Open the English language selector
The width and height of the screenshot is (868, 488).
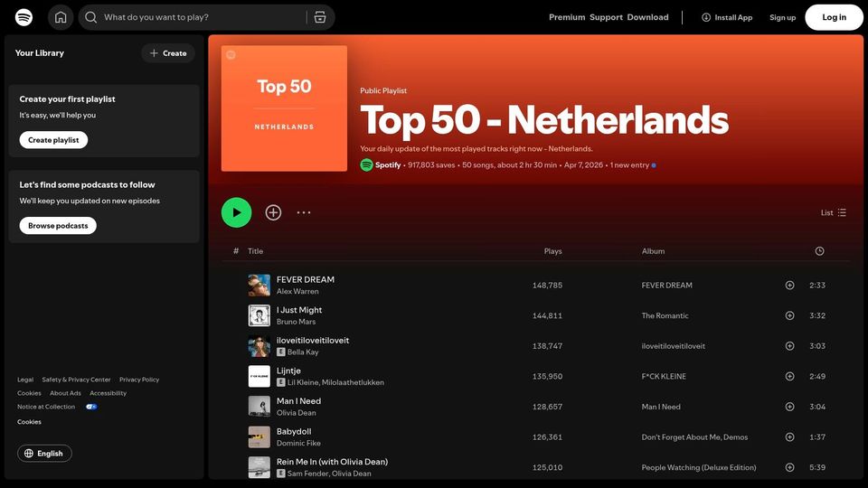(x=44, y=454)
